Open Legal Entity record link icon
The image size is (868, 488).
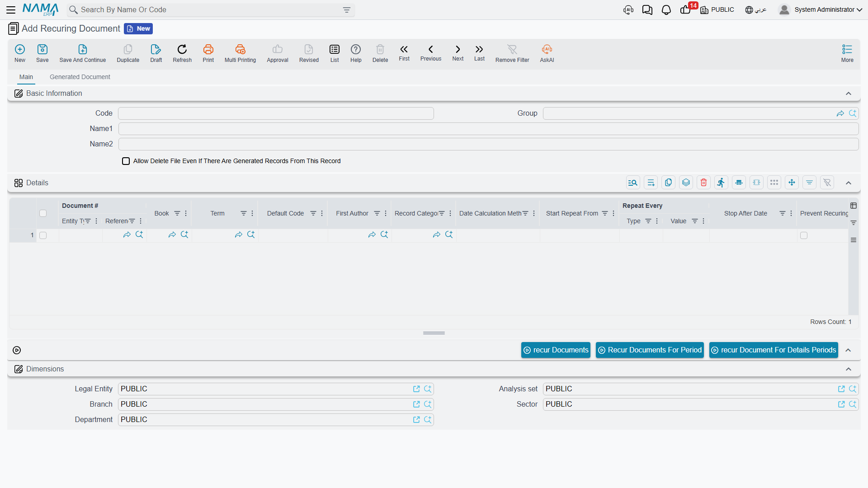416,389
